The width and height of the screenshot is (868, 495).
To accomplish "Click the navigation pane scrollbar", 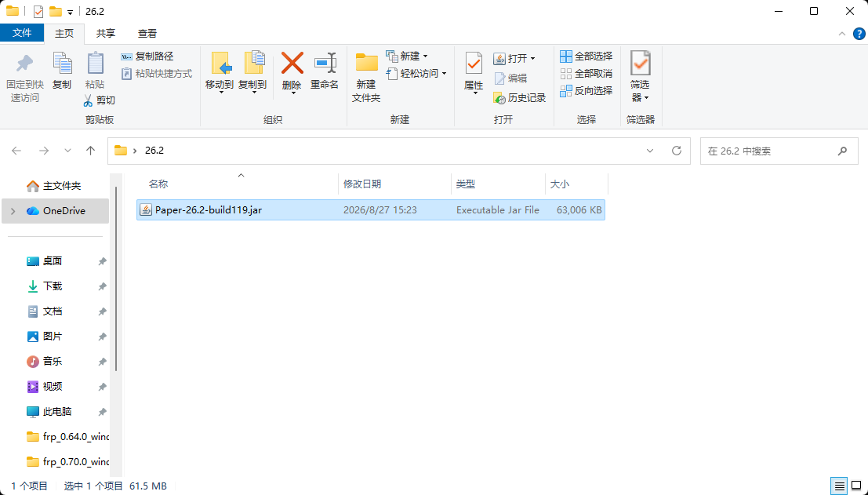I will pyautogui.click(x=116, y=279).
